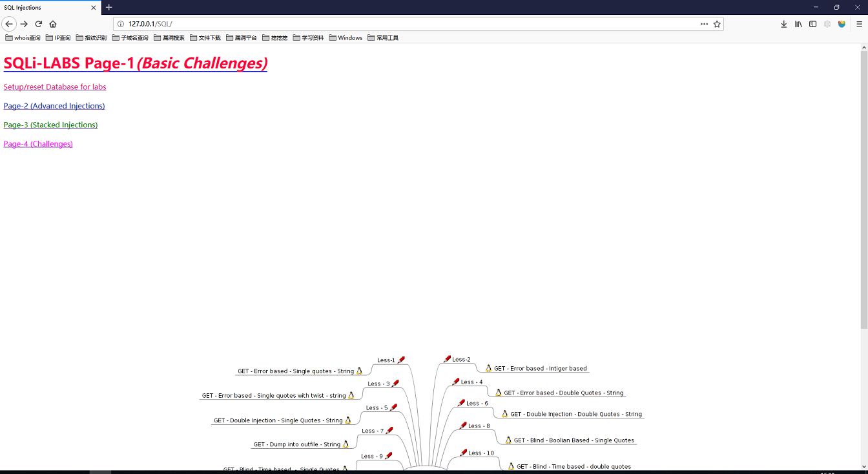Toggle the browser sidebar
Screen dimensions: 868x474
click(812, 24)
